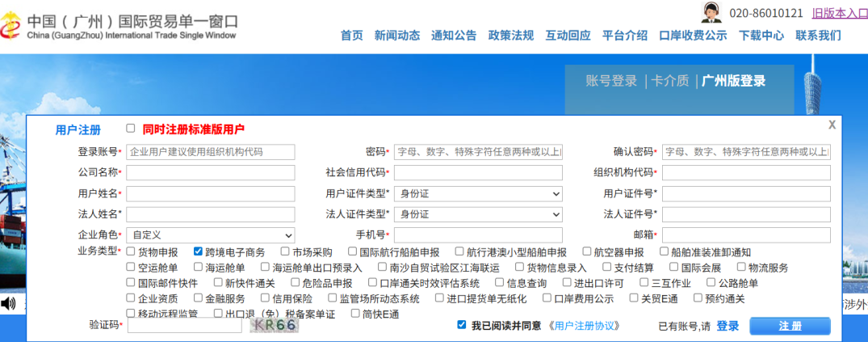Enable 海运舱单 checkbox
This screenshot has width=868, height=342.
[198, 267]
